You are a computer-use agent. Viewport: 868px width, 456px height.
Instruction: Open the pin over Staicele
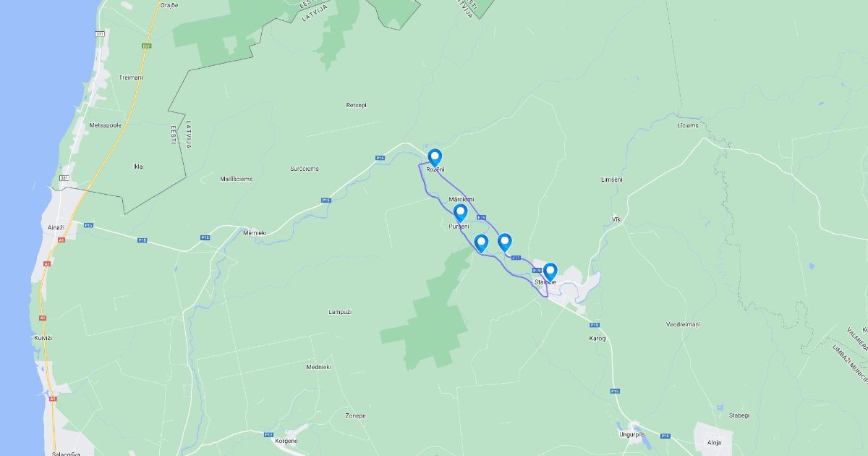point(550,272)
